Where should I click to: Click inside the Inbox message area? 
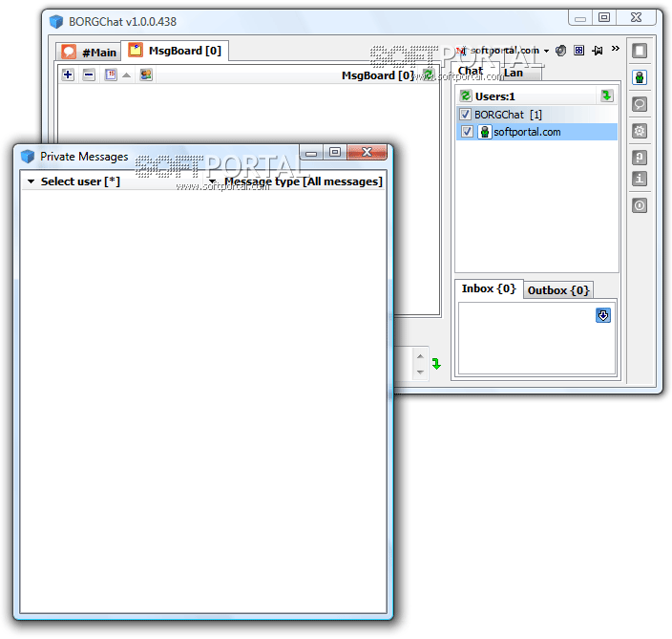pyautogui.click(x=536, y=338)
